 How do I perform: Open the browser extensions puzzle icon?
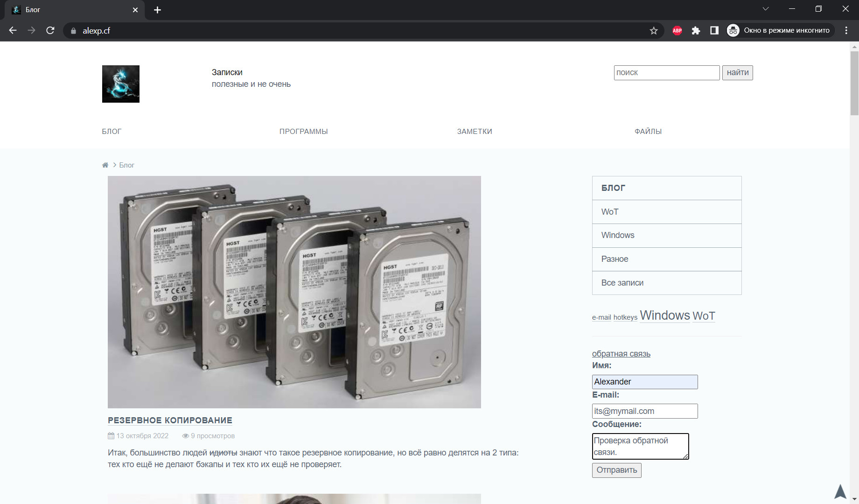click(696, 31)
